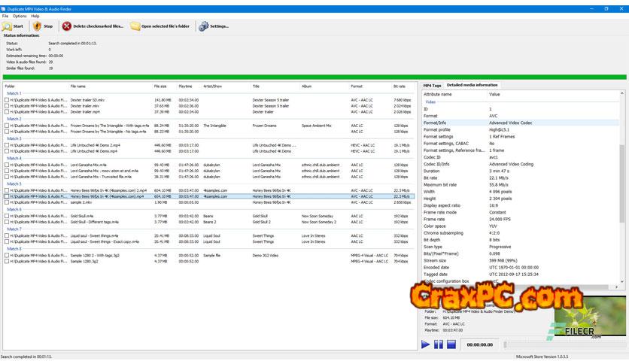Play the selected file in the preview player
Screen dimensions: 629x364
point(426,344)
